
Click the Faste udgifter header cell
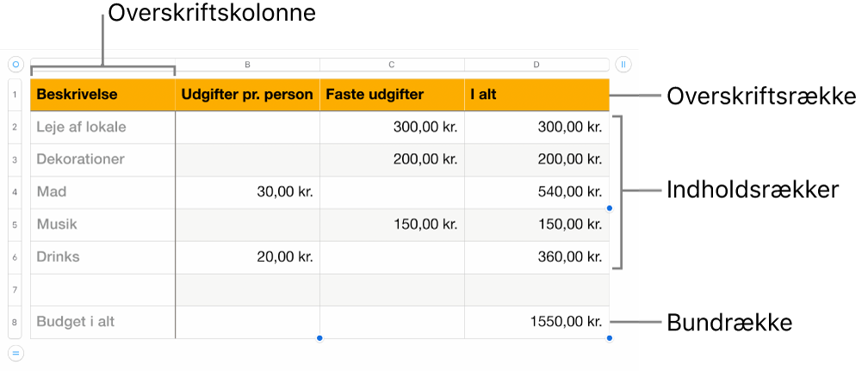(x=392, y=95)
